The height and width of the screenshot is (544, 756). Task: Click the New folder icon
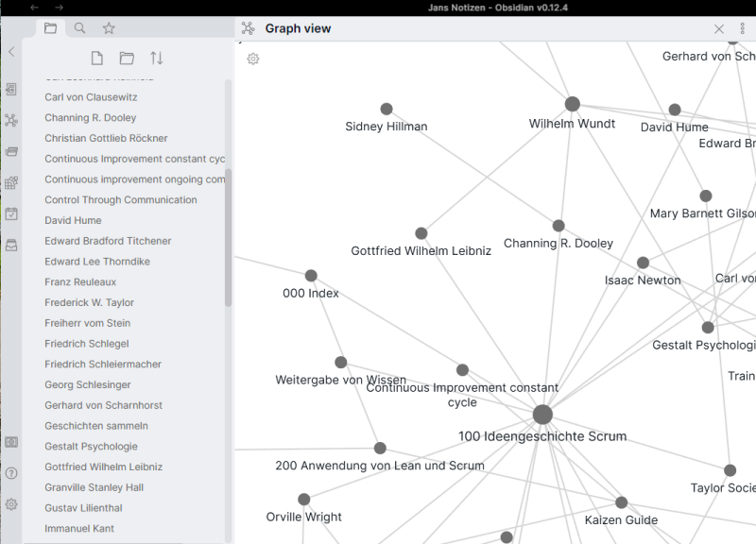127,59
